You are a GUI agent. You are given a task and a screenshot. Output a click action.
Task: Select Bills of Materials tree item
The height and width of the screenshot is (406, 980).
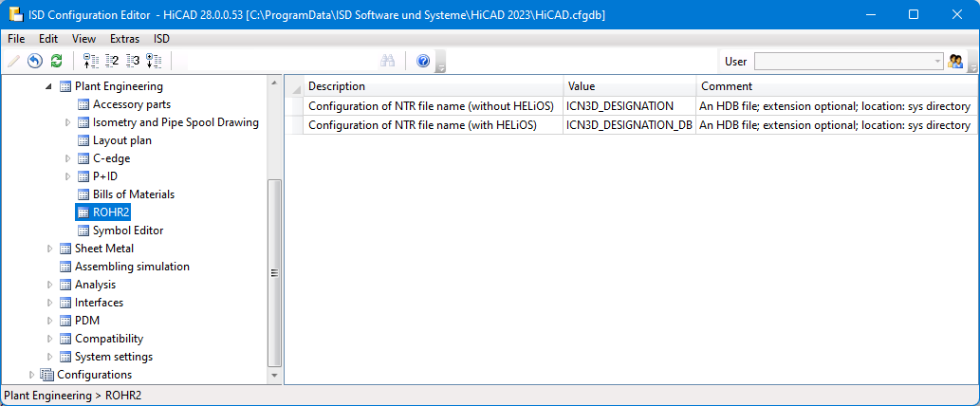click(x=134, y=194)
